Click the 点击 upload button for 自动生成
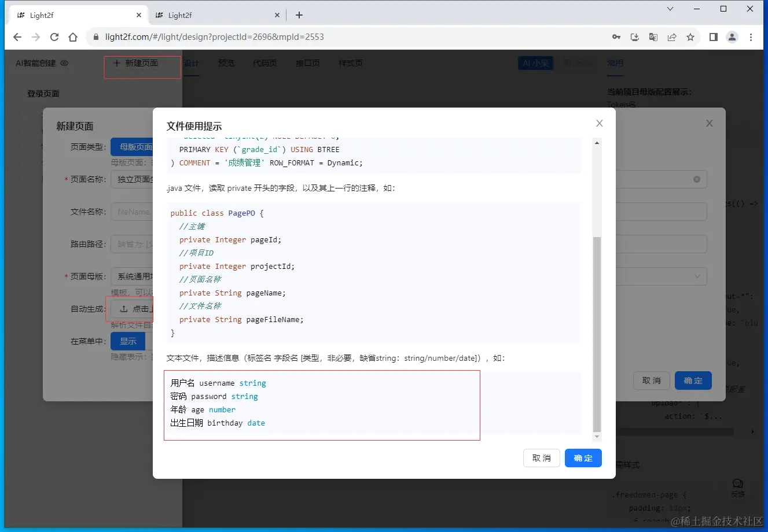Viewport: 768px width, 532px height. [132, 309]
